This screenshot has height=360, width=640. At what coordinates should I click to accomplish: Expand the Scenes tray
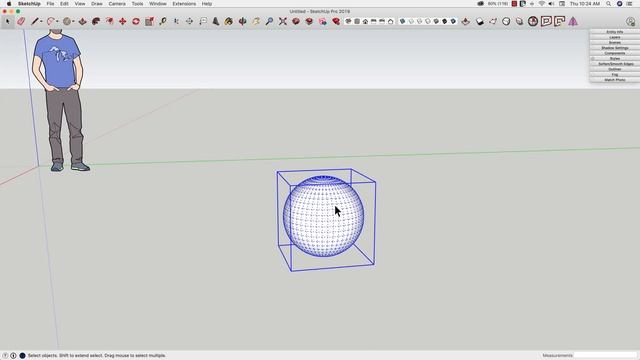[x=615, y=42]
